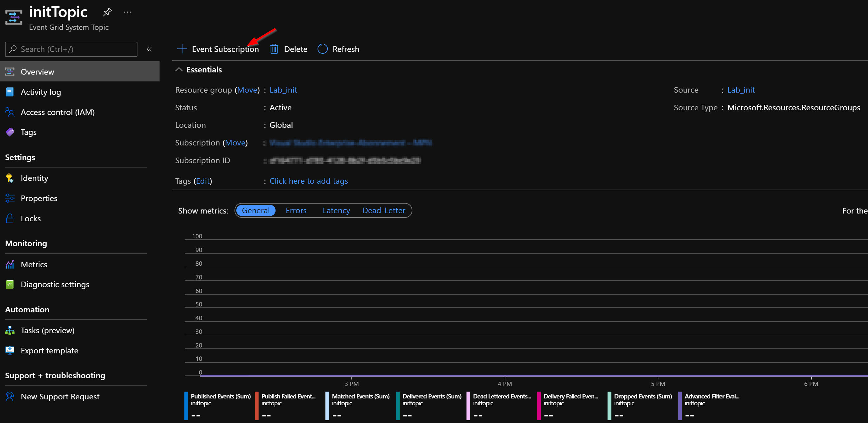Open the Activity log

pos(41,92)
